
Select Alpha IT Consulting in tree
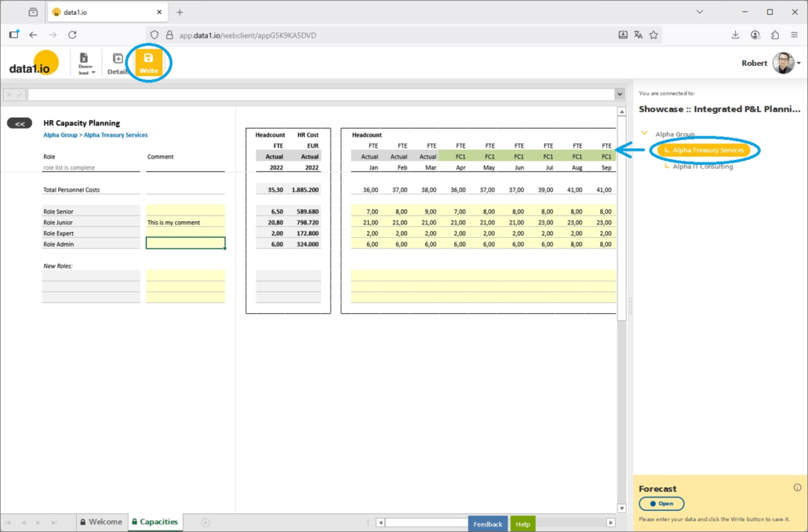pos(702,166)
